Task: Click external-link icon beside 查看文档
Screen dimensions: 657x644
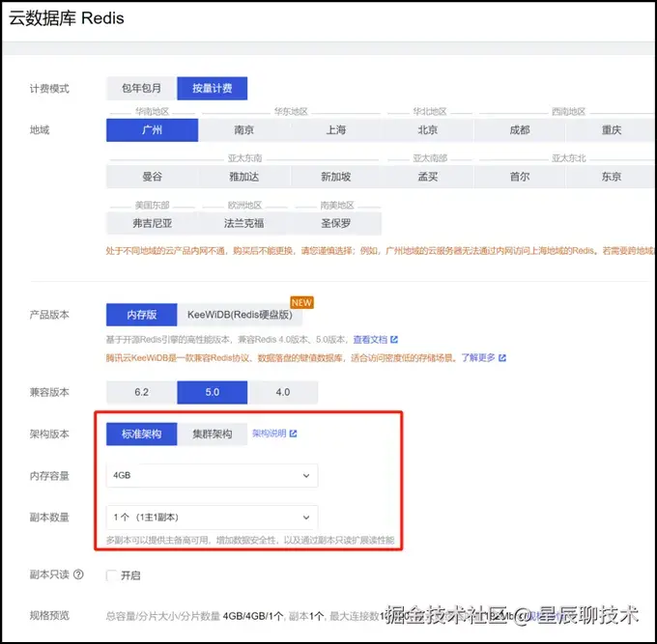Action: [x=394, y=340]
